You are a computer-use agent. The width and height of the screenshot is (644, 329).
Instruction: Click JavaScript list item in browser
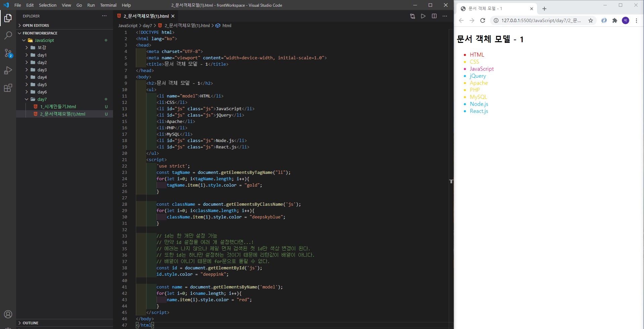482,69
